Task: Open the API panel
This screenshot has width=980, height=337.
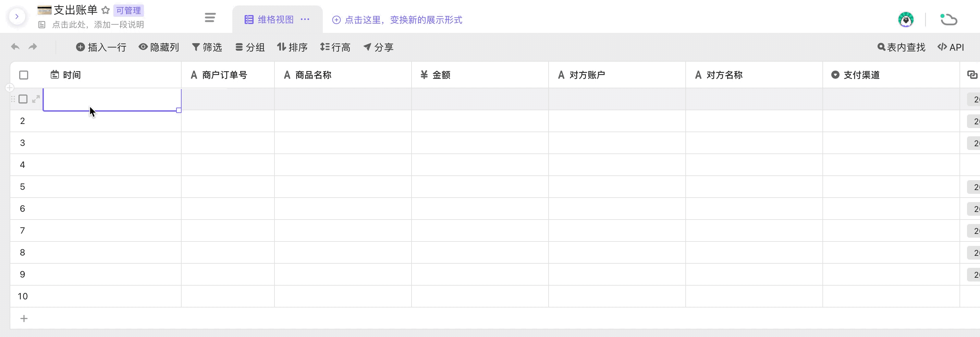Action: point(951,47)
